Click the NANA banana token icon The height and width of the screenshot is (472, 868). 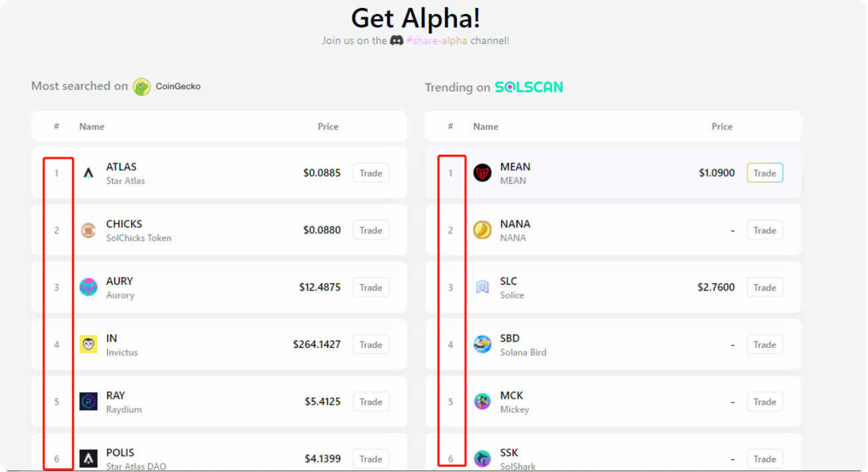(x=482, y=231)
